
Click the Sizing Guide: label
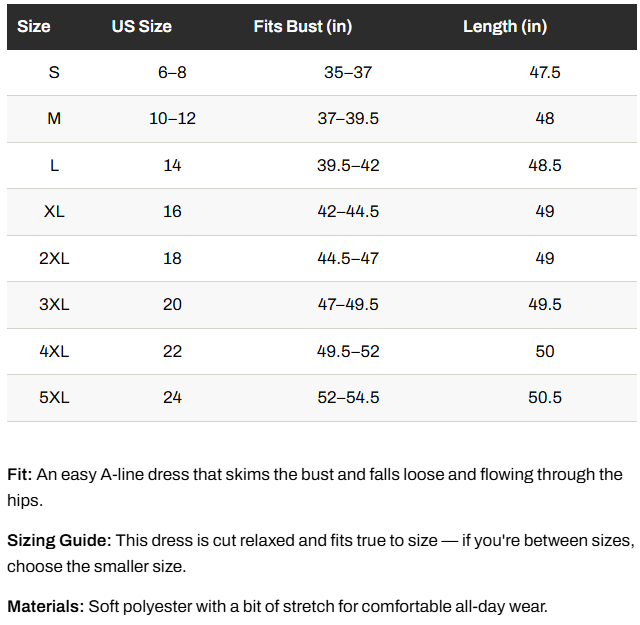(x=59, y=541)
